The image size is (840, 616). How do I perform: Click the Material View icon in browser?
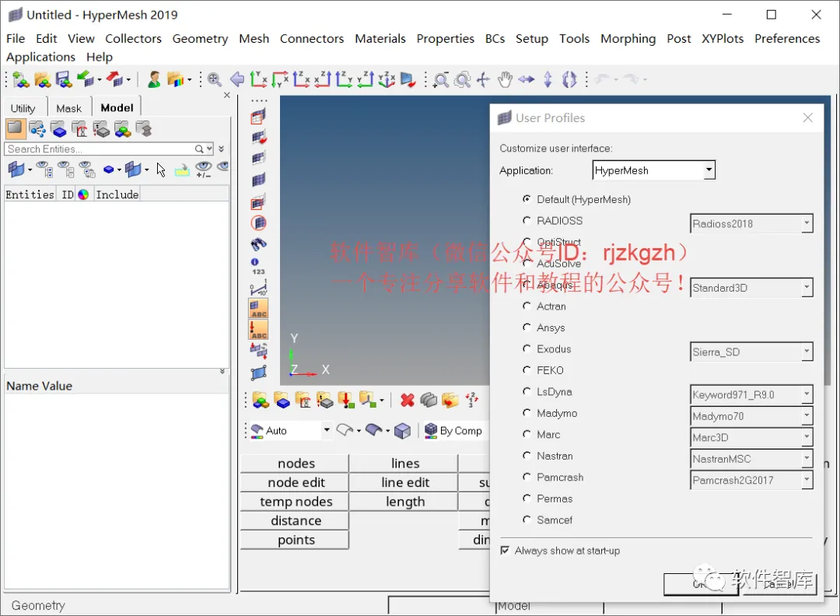tap(80, 128)
